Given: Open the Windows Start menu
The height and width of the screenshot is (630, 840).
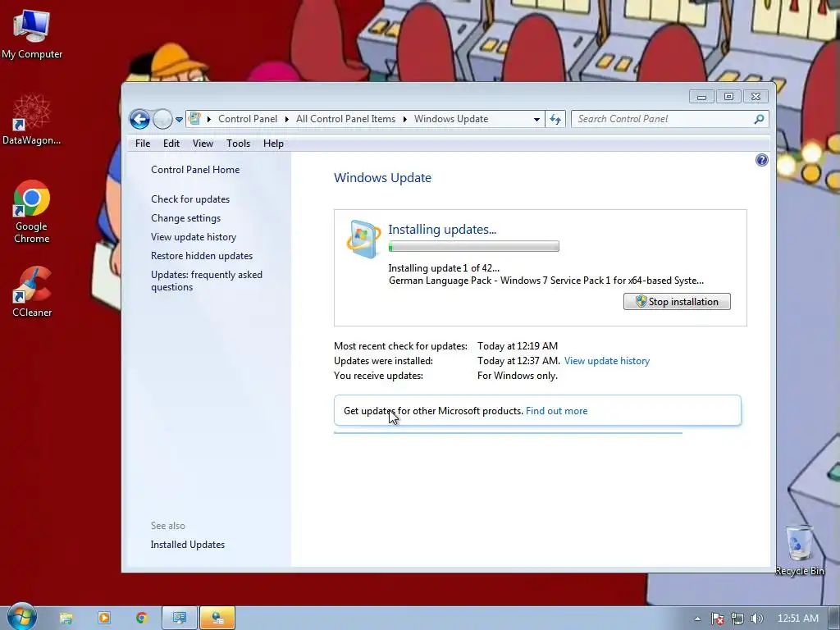Looking at the screenshot, I should pos(21,617).
